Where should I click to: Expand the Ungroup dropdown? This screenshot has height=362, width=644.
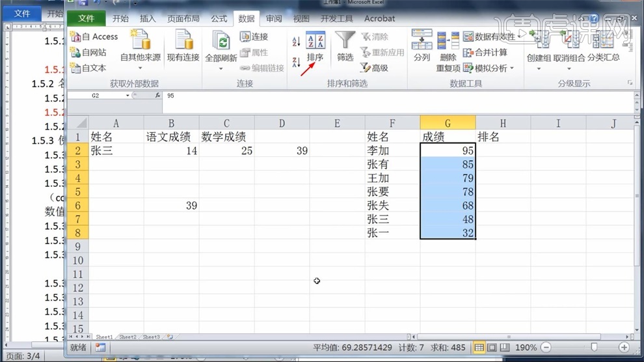point(569,68)
